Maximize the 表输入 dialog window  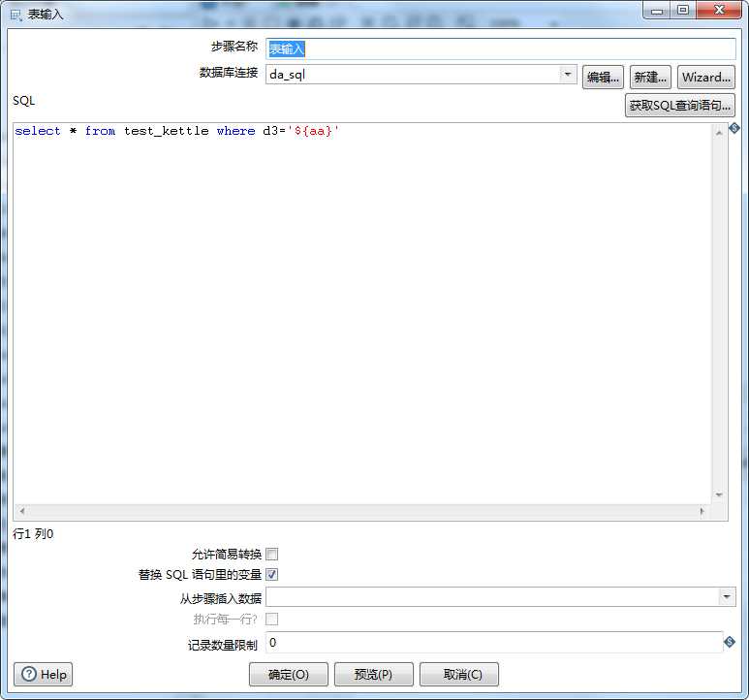click(683, 10)
